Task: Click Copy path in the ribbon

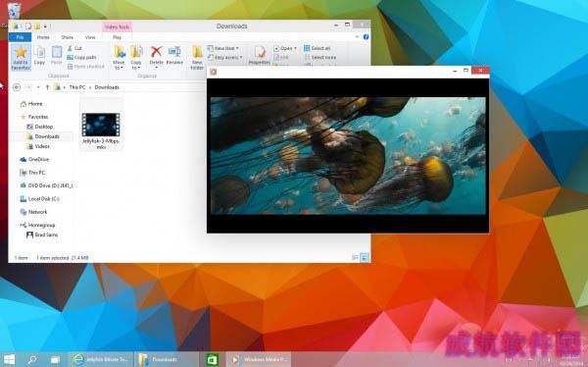Action: (81, 57)
